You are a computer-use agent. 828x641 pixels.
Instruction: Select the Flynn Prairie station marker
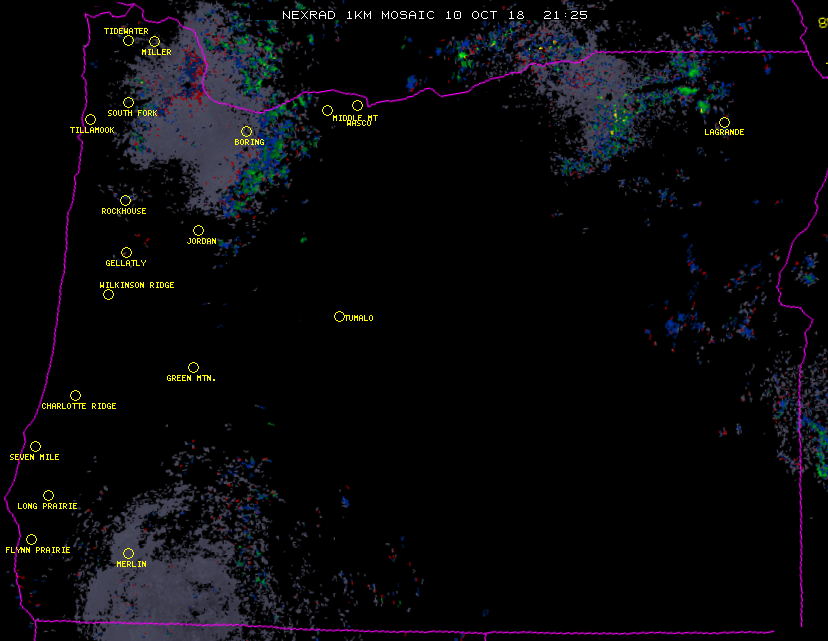point(31,540)
